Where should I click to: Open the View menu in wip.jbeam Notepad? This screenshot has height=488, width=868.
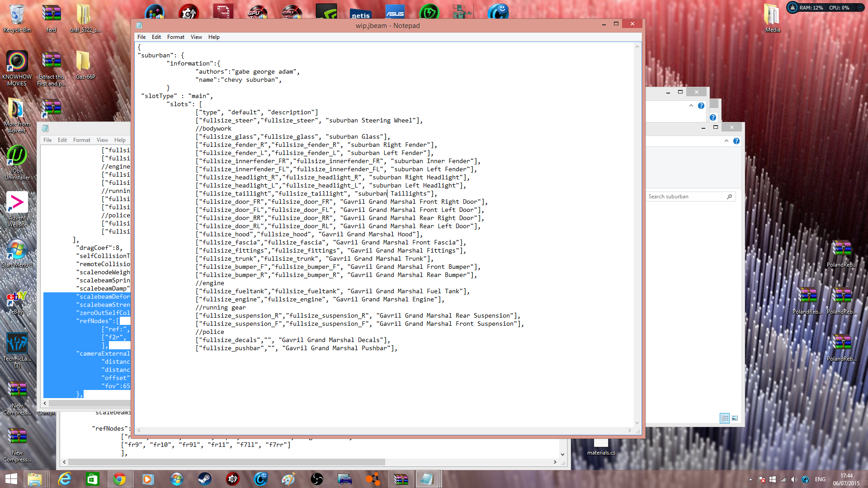[196, 37]
